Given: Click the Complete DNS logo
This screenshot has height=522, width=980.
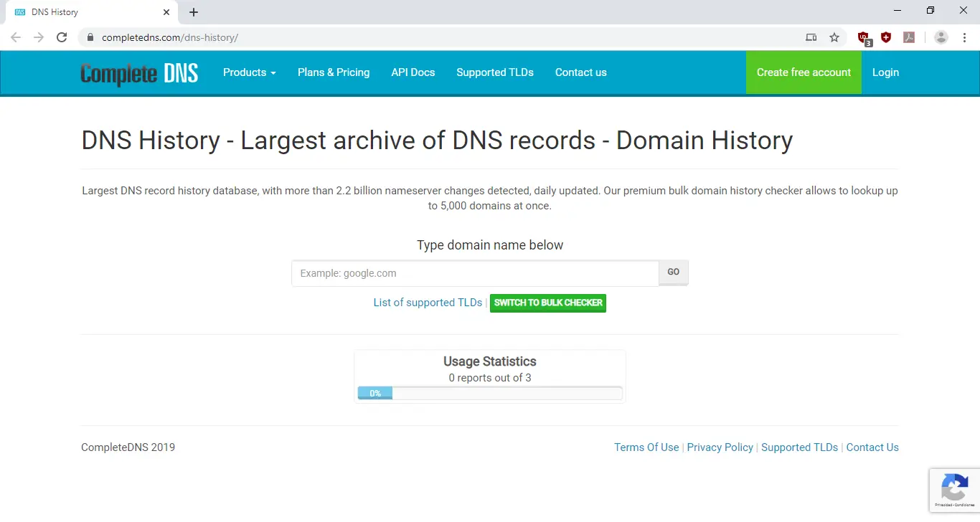Looking at the screenshot, I should pyautogui.click(x=139, y=72).
